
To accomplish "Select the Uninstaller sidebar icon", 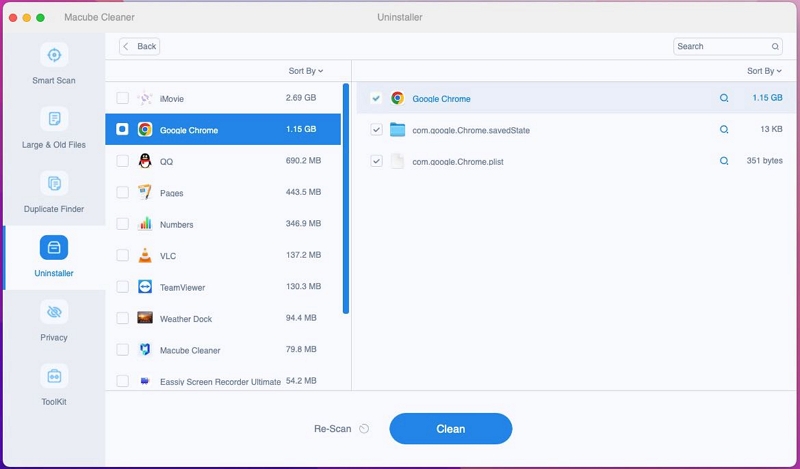I will click(54, 248).
